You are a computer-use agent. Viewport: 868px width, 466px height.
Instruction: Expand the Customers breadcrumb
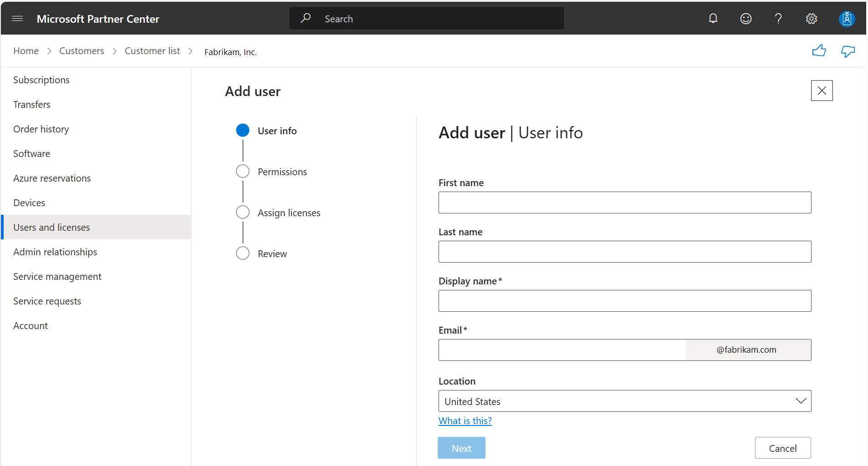[x=82, y=51]
